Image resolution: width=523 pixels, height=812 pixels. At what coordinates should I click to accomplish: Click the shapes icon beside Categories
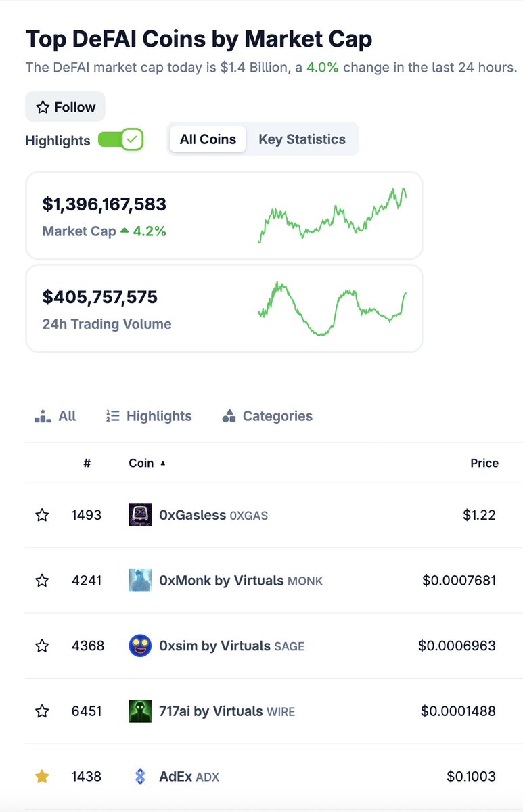tap(229, 416)
